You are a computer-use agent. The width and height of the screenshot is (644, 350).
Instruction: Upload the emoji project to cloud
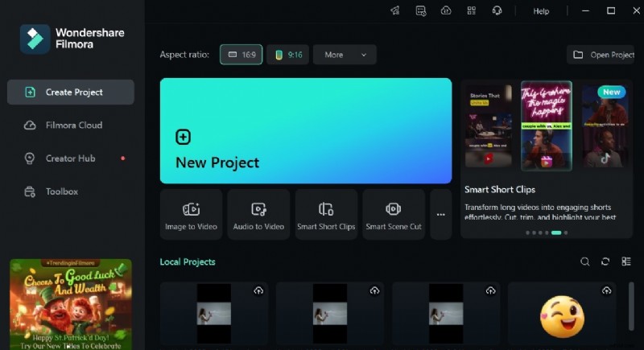click(606, 290)
